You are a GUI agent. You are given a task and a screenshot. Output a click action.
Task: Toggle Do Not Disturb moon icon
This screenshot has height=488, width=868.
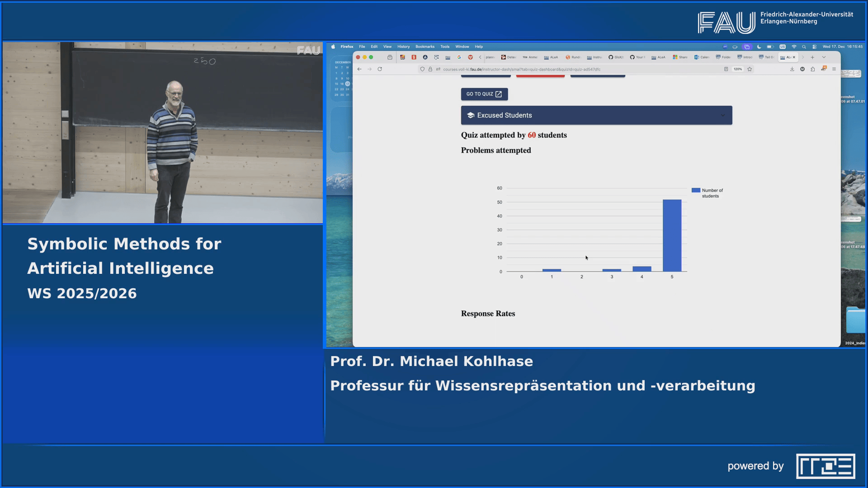tap(759, 47)
